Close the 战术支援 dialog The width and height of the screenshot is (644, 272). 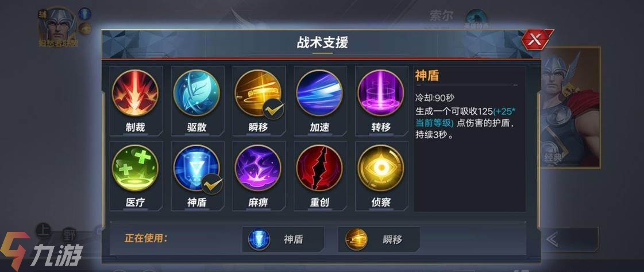(x=535, y=40)
